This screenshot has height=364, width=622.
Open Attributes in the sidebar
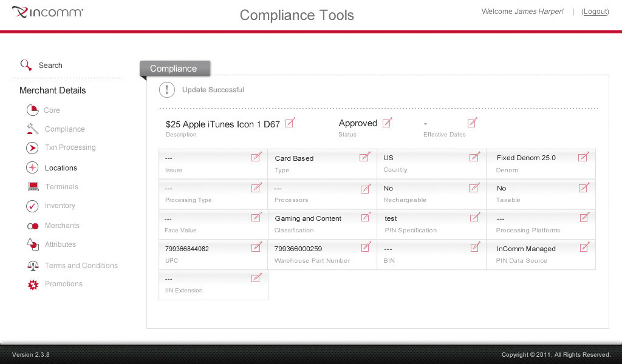click(x=60, y=244)
